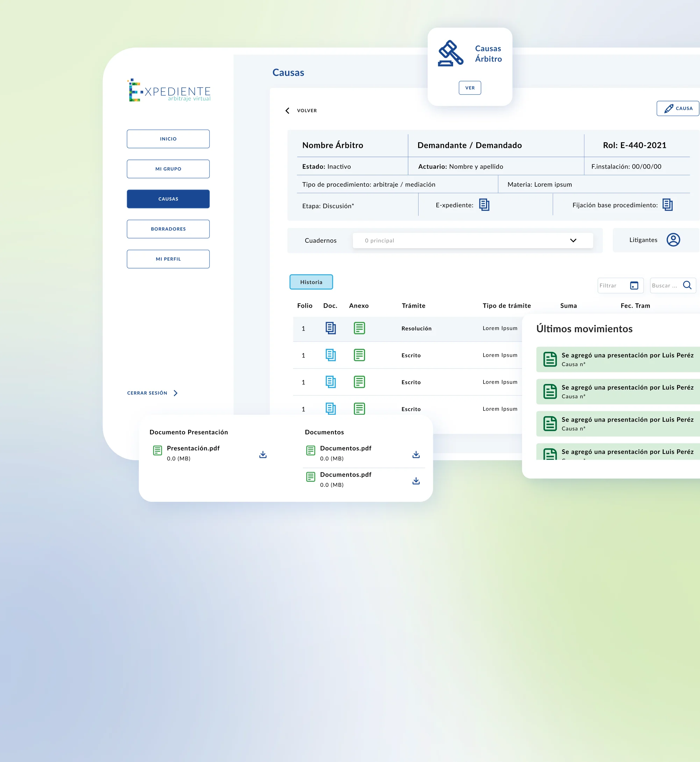700x762 pixels.
Task: Select Causas in the sidebar
Action: tap(168, 199)
